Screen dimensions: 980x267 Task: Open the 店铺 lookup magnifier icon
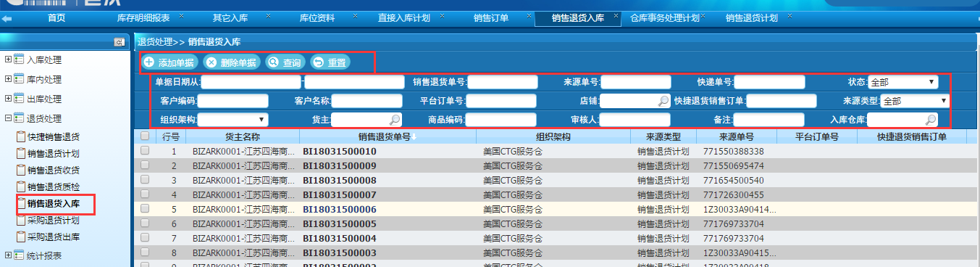point(663,101)
